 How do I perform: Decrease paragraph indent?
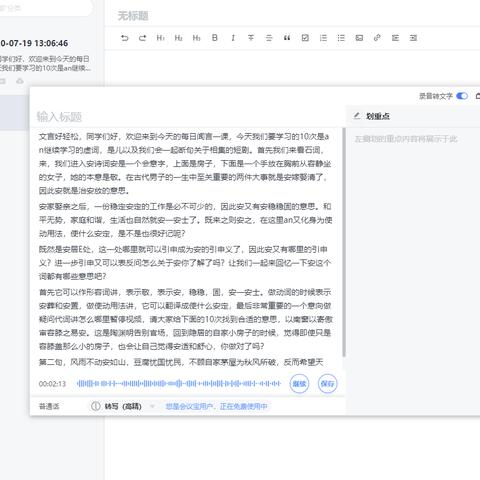point(395,38)
